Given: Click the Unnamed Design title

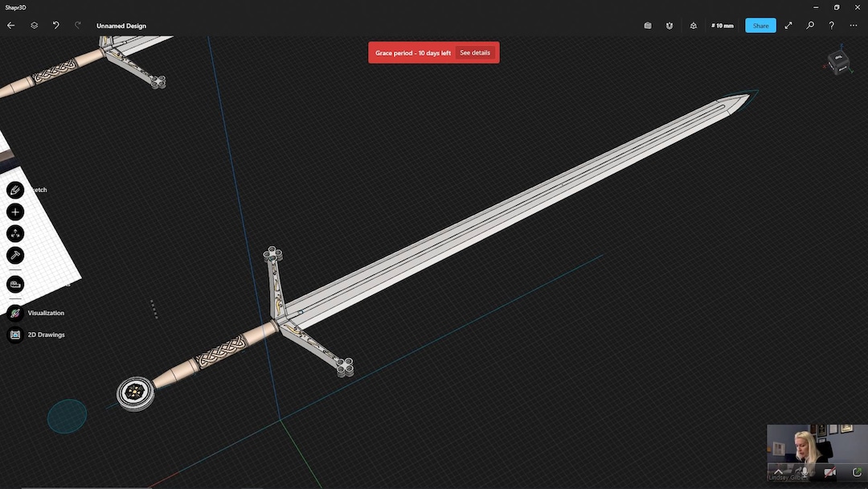Looking at the screenshot, I should 121,25.
